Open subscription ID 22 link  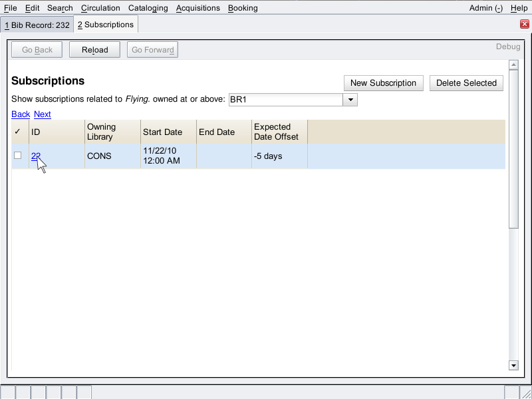point(36,156)
